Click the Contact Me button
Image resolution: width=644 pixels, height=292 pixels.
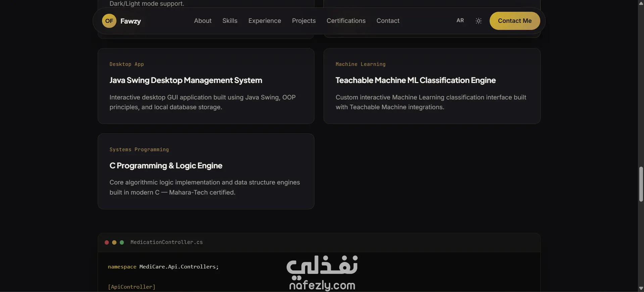[x=515, y=21]
